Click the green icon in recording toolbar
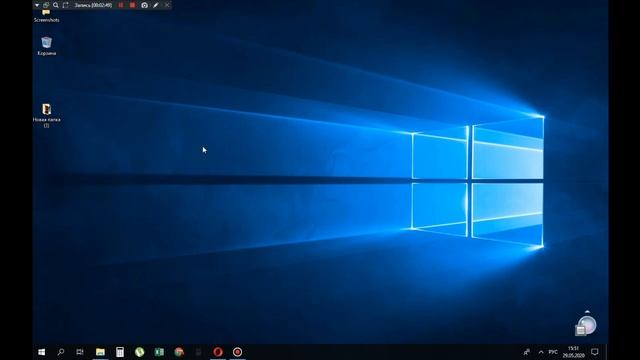 (x=46, y=5)
